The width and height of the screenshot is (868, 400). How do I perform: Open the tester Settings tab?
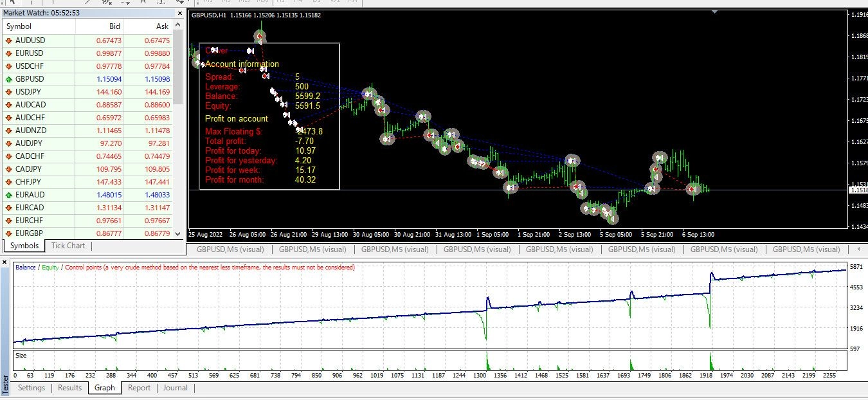(x=32, y=388)
